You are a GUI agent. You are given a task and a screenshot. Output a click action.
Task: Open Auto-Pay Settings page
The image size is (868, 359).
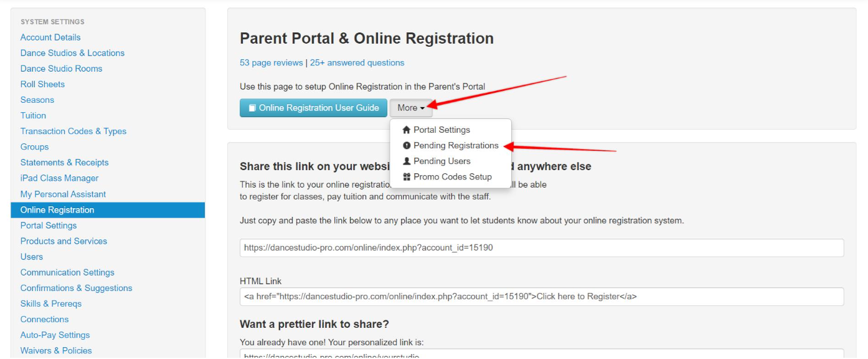pyautogui.click(x=55, y=335)
